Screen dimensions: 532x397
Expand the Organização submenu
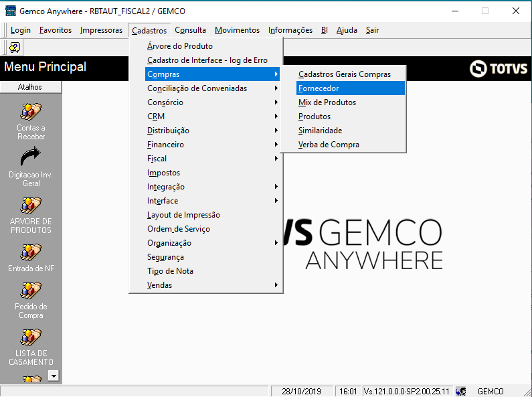212,243
